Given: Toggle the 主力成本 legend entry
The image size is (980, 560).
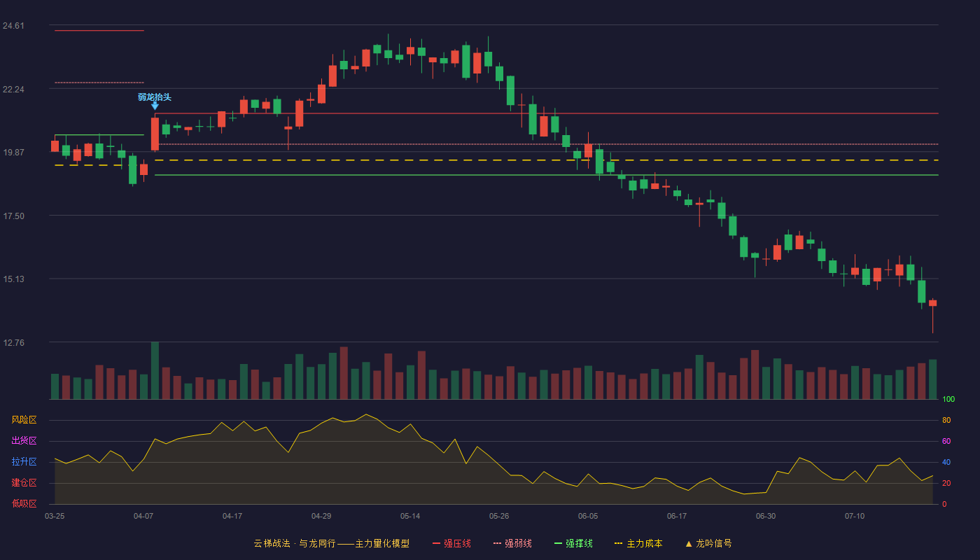Looking at the screenshot, I should [x=638, y=543].
